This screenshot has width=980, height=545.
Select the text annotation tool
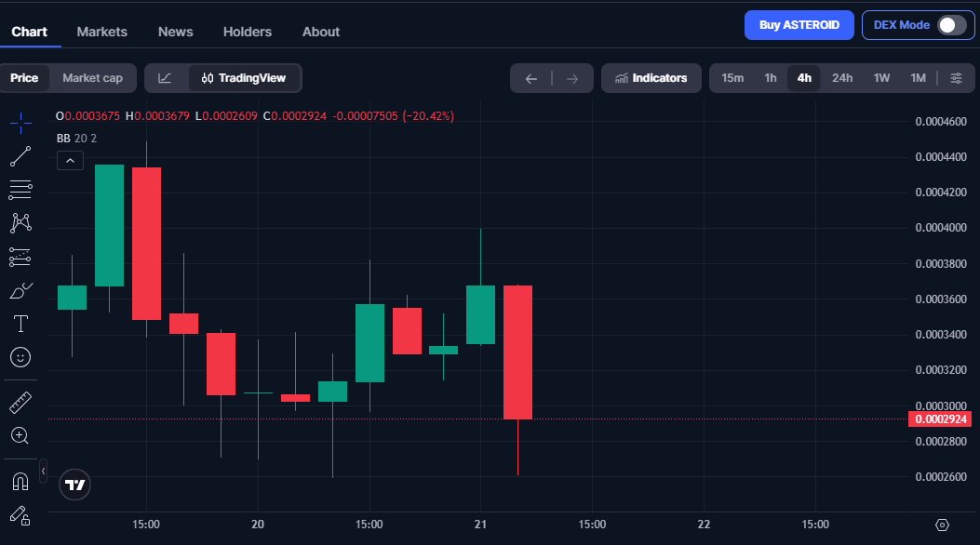click(x=20, y=323)
